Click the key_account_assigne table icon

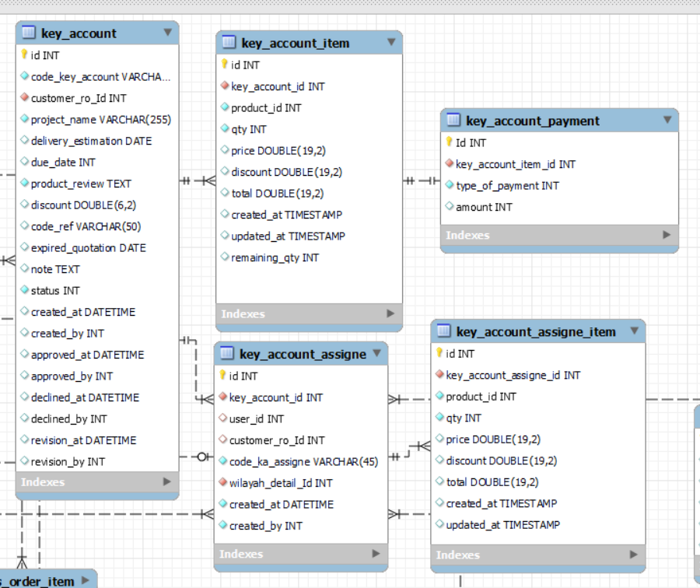coord(227,354)
